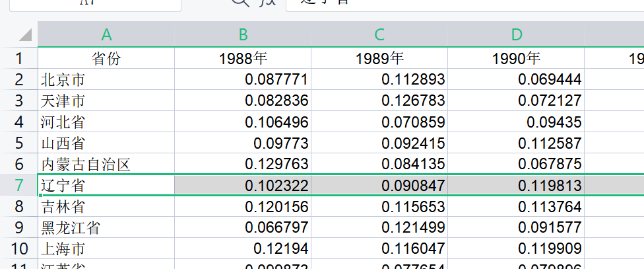Click the magnifier icon beside fx
Image resolution: width=644 pixels, height=269 pixels.
pyautogui.click(x=241, y=2)
